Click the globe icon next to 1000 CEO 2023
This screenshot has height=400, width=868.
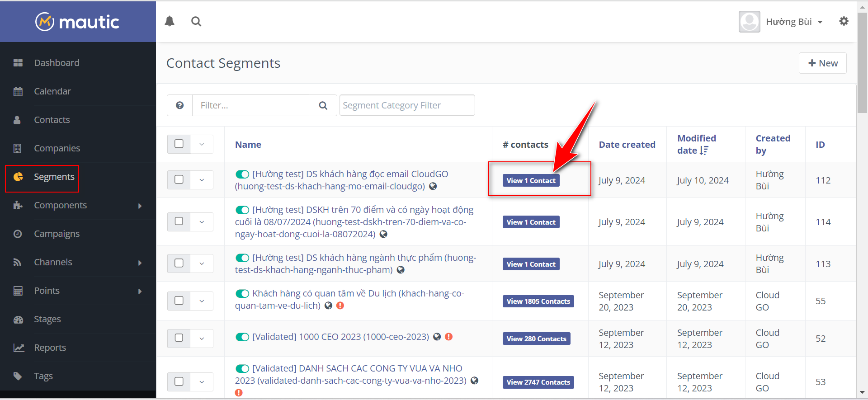tap(437, 337)
